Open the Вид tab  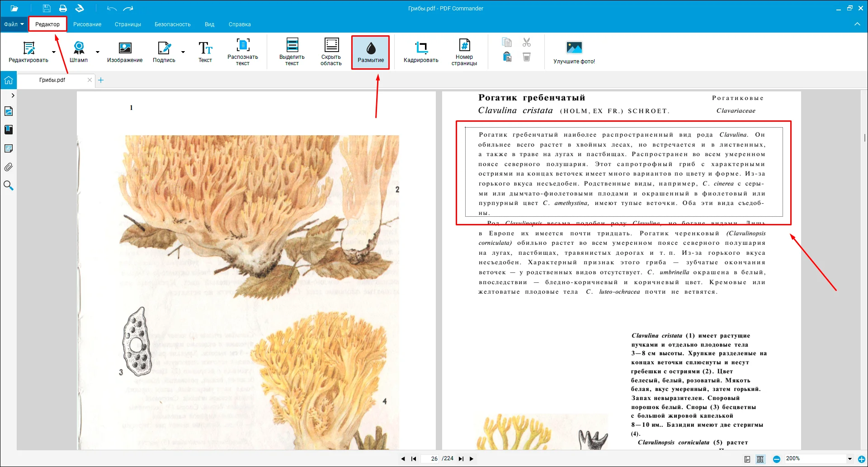(x=209, y=24)
